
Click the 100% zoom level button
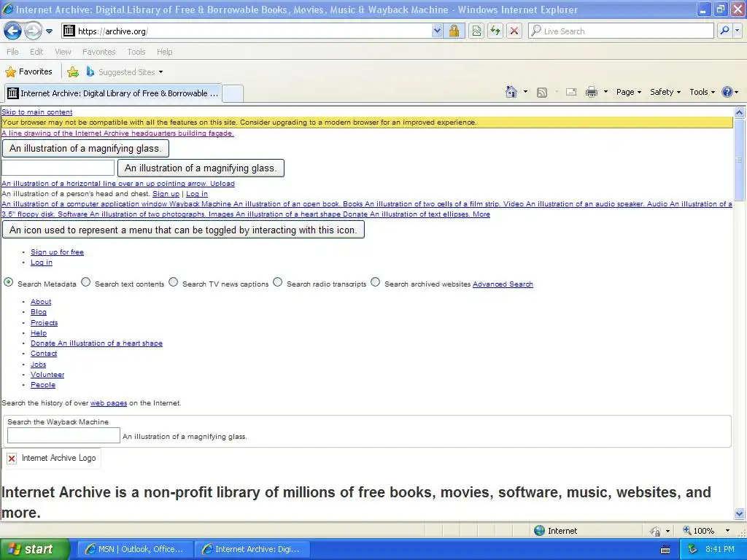click(x=698, y=531)
